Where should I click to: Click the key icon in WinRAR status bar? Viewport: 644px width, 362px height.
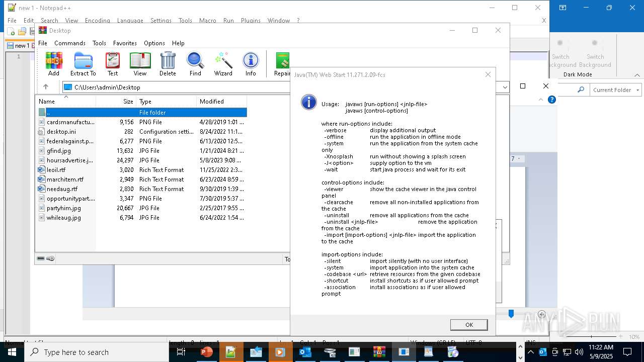(50, 258)
